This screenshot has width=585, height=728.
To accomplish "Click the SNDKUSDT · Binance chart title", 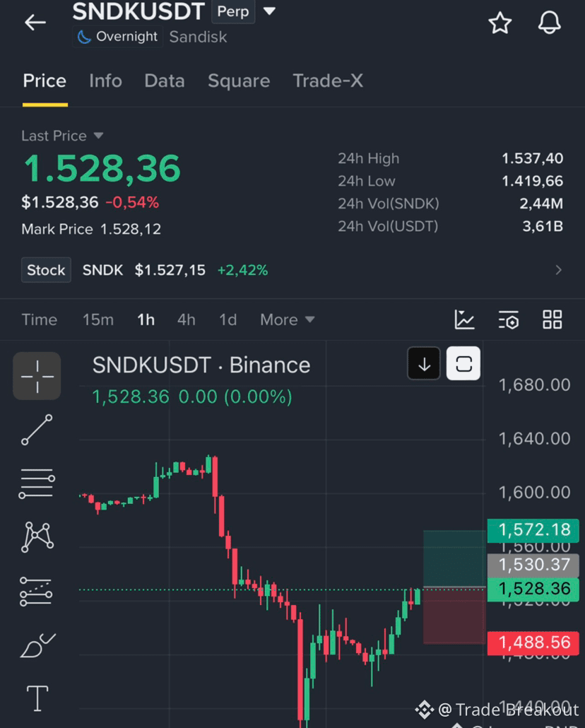I will (201, 365).
